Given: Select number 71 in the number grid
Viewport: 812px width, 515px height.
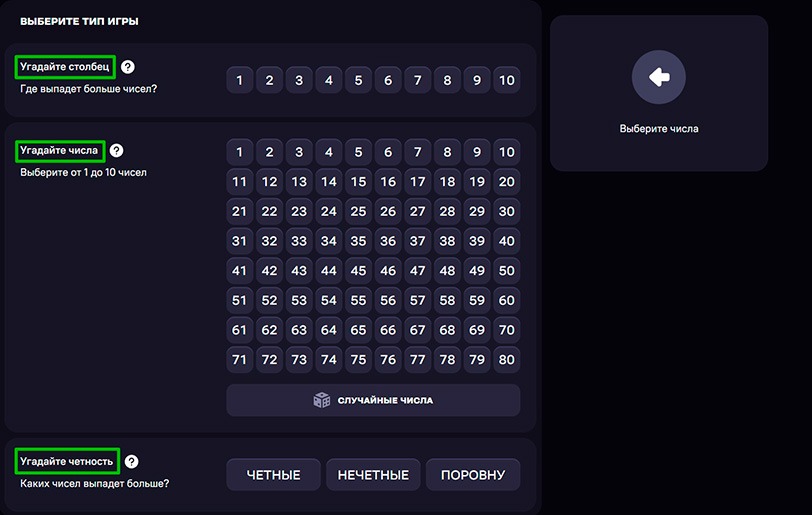Looking at the screenshot, I should [239, 359].
